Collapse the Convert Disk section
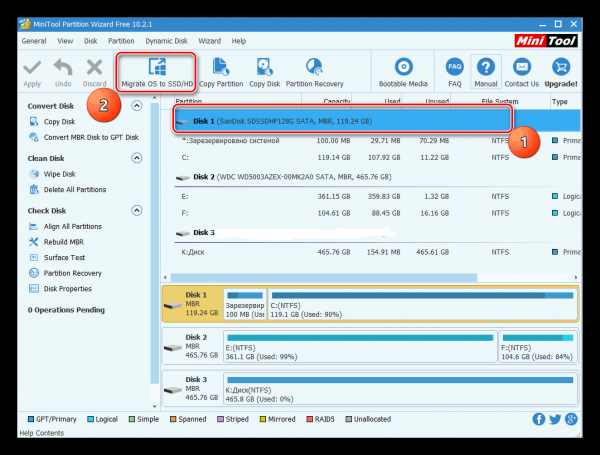 point(137,106)
